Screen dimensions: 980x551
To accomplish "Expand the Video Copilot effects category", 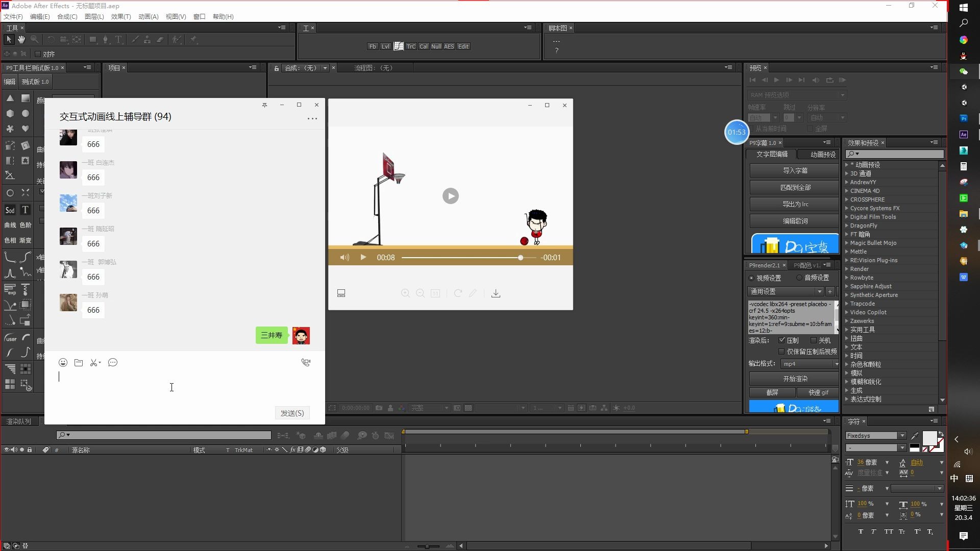I will point(846,312).
